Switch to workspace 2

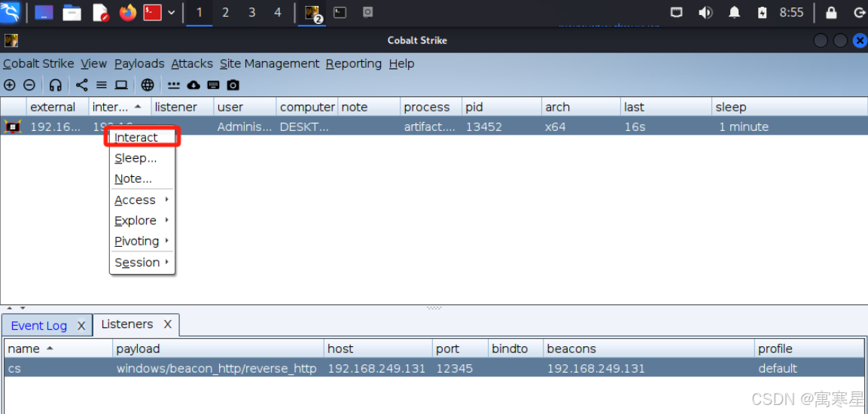[225, 12]
